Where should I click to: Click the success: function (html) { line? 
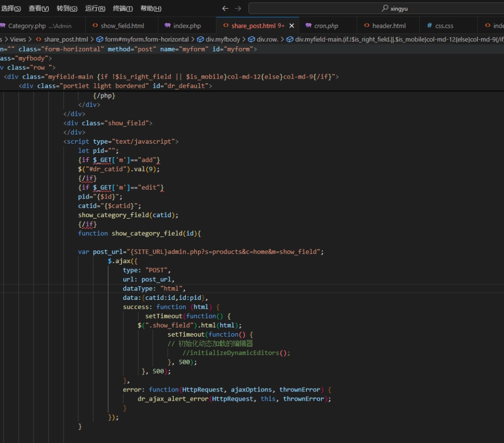point(171,307)
